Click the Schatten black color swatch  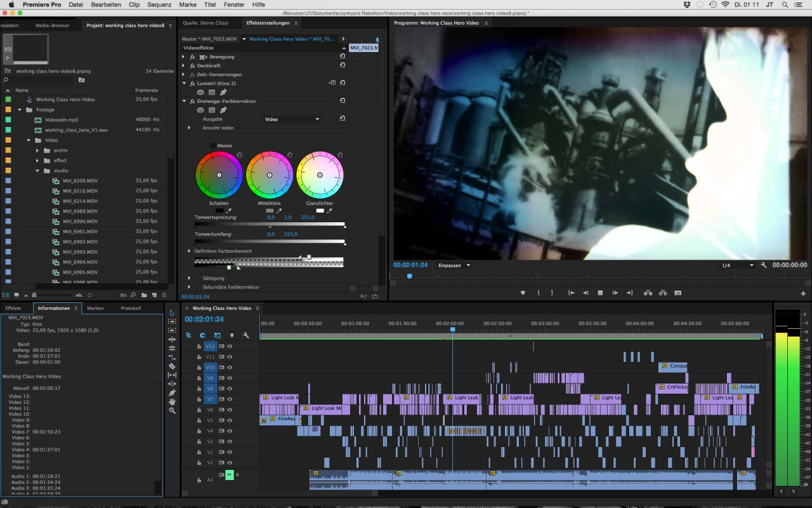[219, 211]
